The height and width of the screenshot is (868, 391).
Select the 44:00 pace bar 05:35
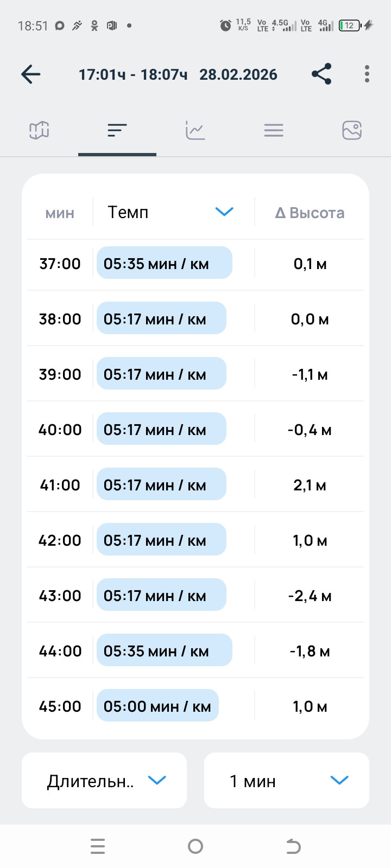click(165, 650)
